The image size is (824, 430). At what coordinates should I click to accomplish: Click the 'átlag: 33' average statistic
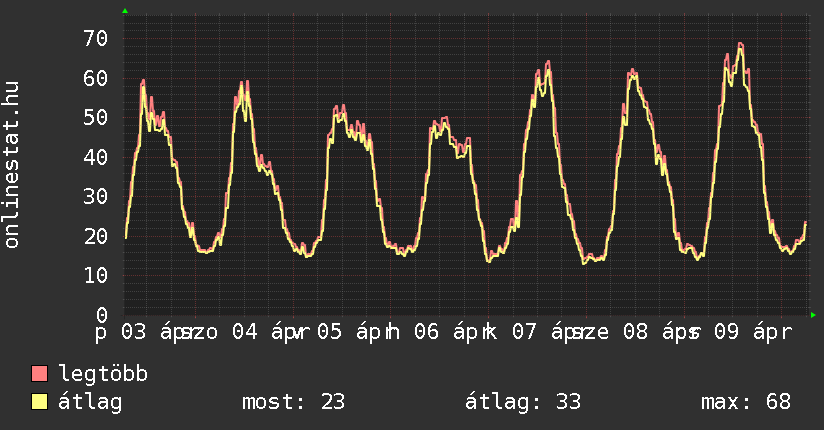[x=523, y=402]
